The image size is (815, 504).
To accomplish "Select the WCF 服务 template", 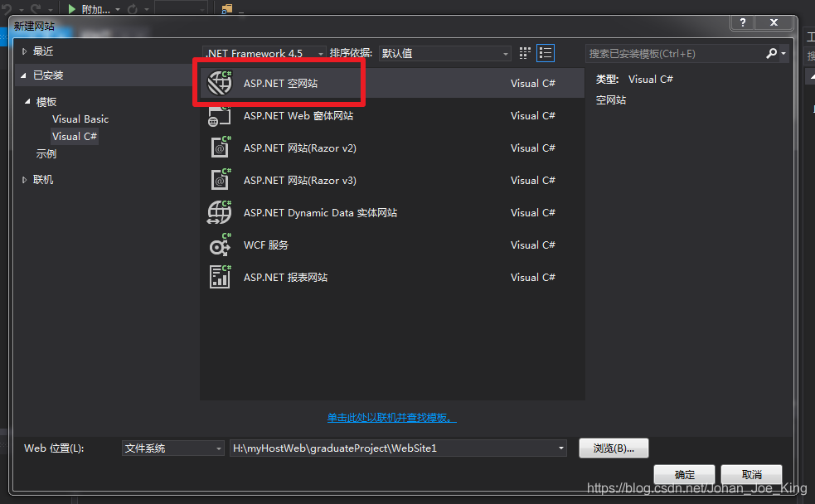I will [x=392, y=245].
